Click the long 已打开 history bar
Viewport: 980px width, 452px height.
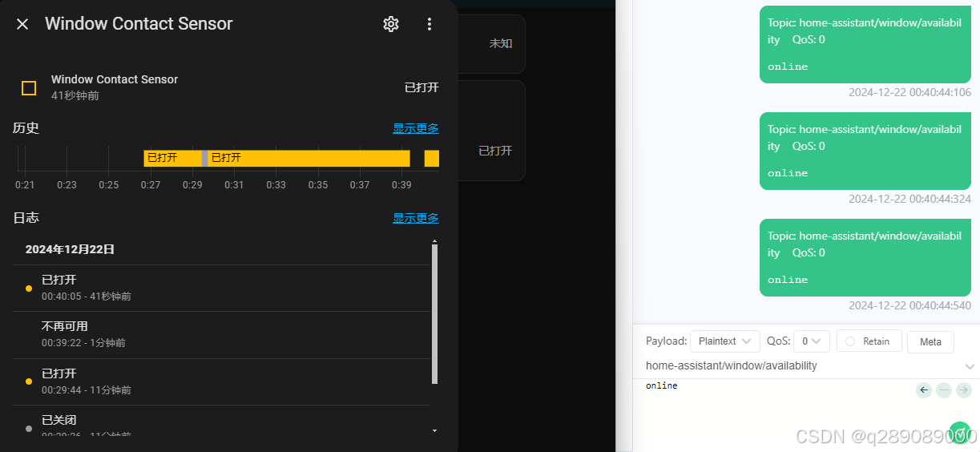[x=309, y=158]
